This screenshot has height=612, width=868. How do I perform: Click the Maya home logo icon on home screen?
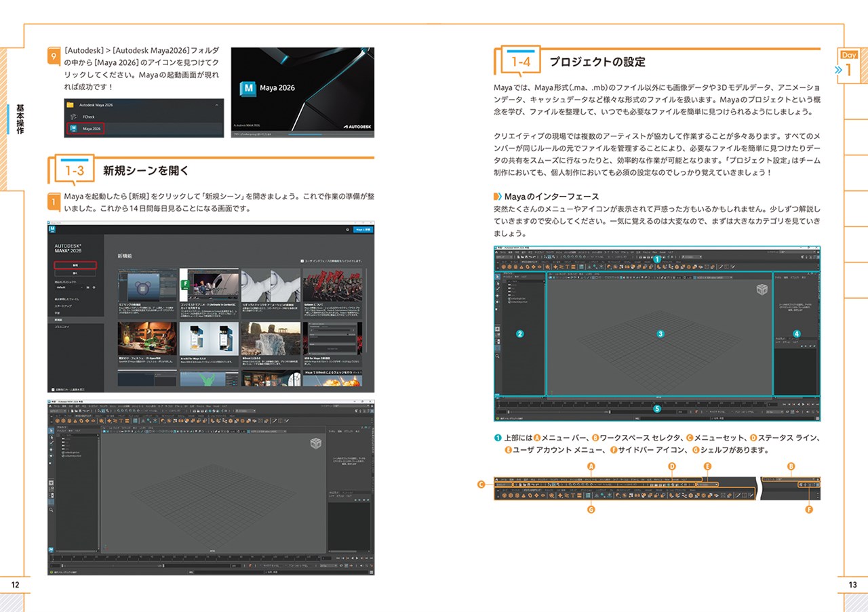pyautogui.click(x=52, y=229)
